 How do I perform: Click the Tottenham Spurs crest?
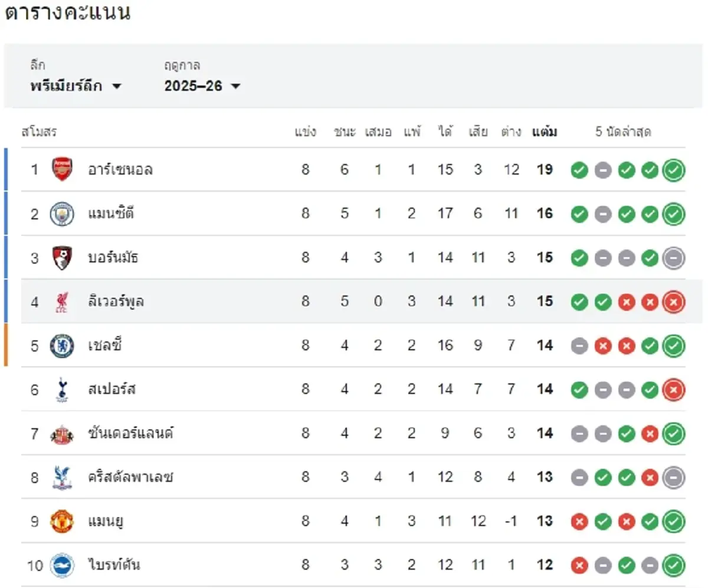(x=62, y=389)
